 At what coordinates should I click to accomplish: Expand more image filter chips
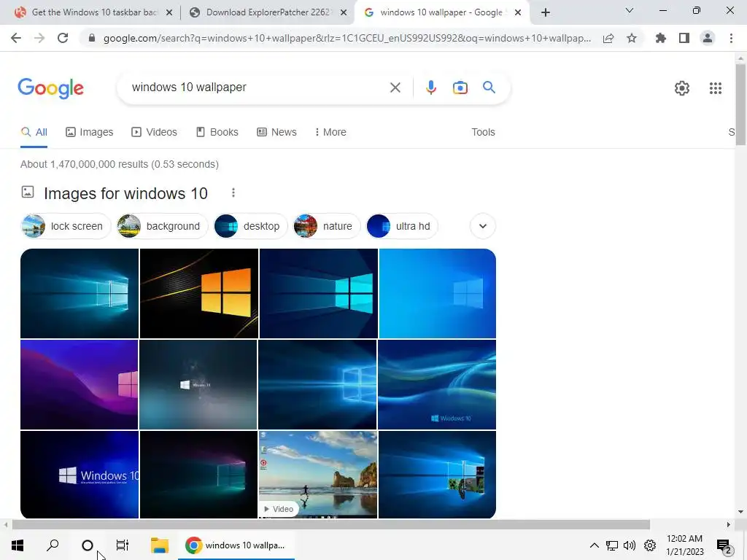pos(483,226)
